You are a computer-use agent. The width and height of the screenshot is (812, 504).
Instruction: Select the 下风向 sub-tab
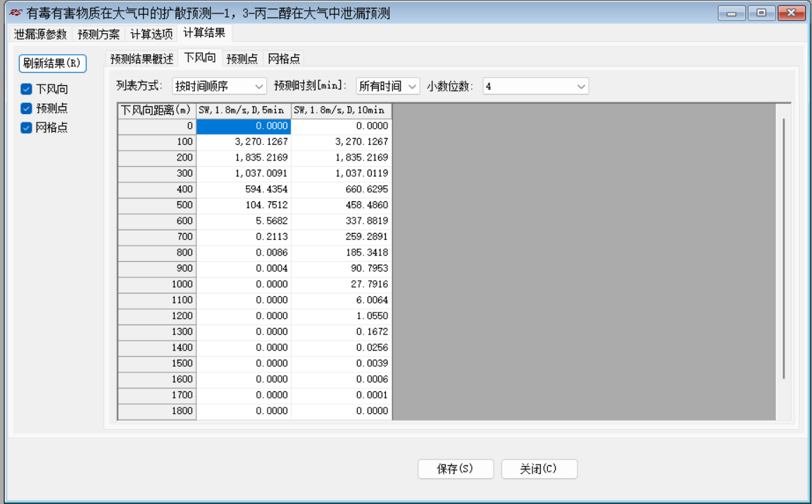tap(200, 58)
